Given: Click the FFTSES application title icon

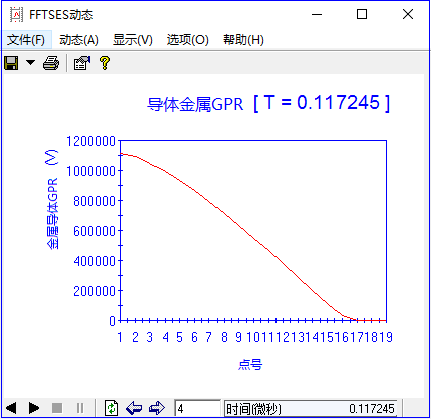Looking at the screenshot, I should (x=16, y=15).
